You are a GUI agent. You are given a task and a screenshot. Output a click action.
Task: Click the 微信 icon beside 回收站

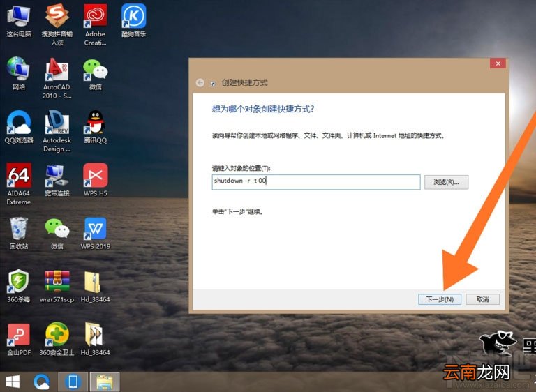[57, 233]
